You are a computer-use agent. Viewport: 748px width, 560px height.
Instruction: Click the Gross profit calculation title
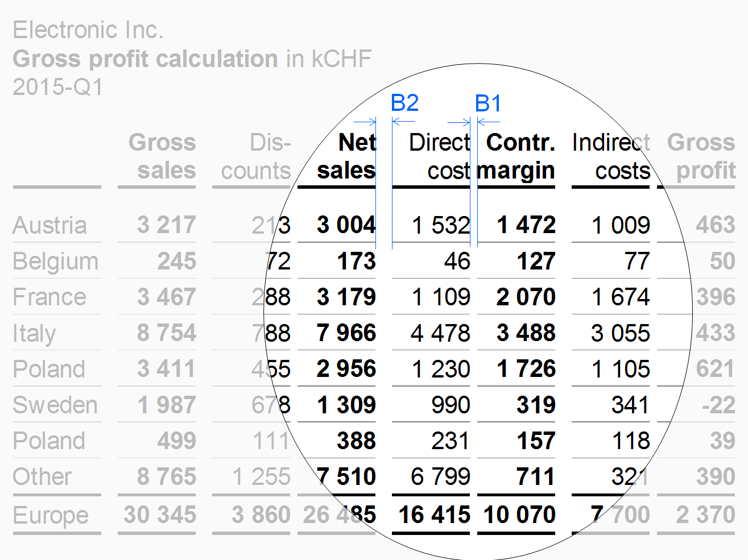[x=145, y=59]
